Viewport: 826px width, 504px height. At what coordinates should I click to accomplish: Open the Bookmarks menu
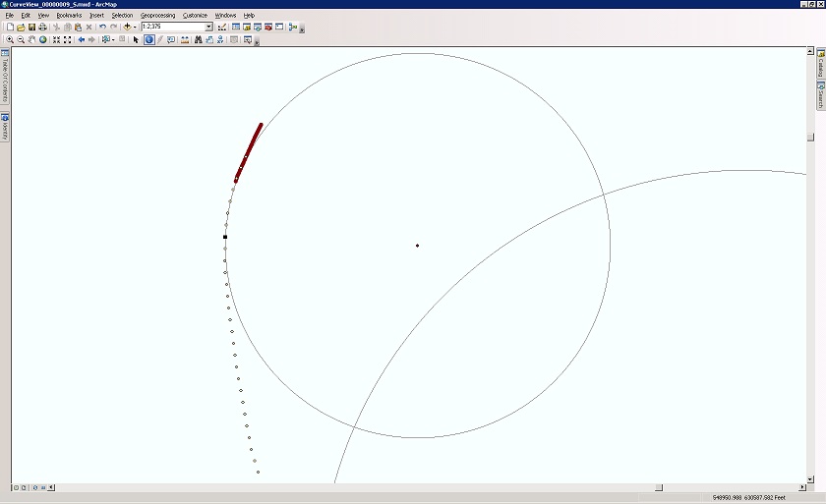tap(69, 16)
